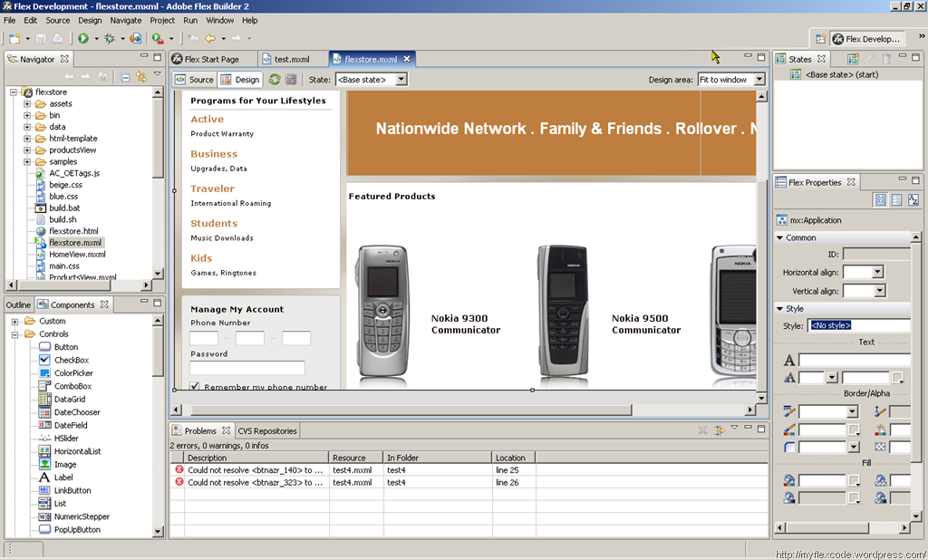Switch to the CVS Repositories tab
The width and height of the screenshot is (928, 560).
tap(267, 431)
